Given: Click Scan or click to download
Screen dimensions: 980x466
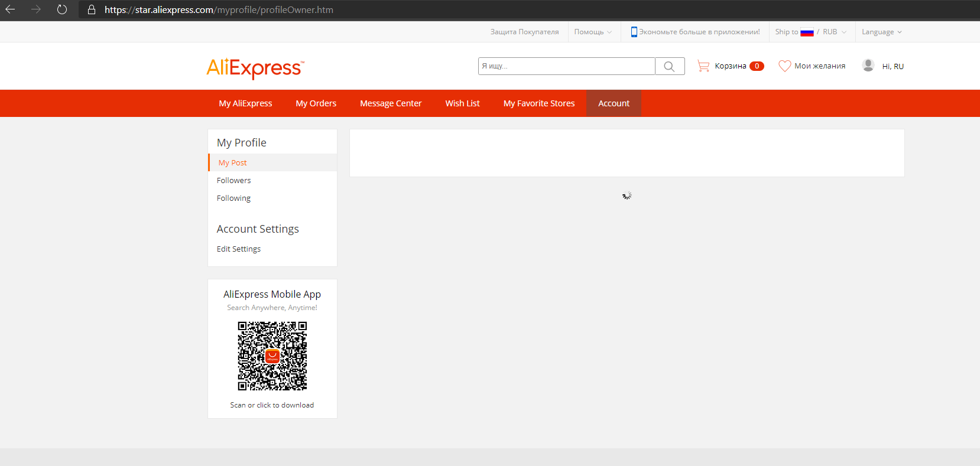Looking at the screenshot, I should coord(272,405).
